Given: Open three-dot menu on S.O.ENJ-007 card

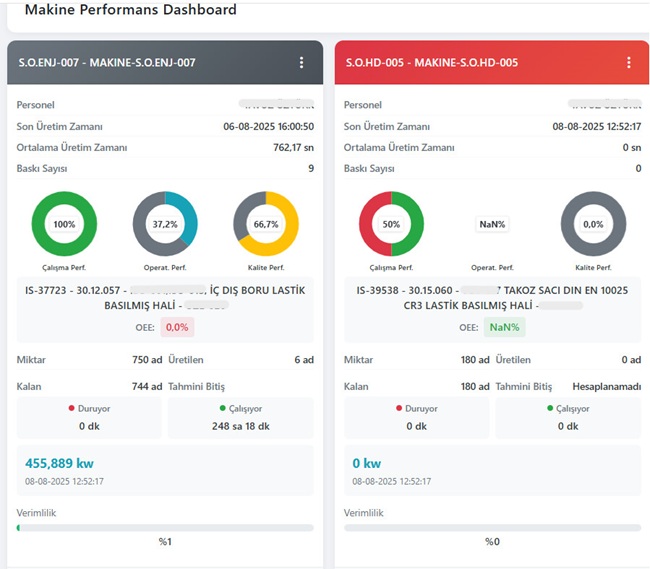Looking at the screenshot, I should (x=301, y=62).
